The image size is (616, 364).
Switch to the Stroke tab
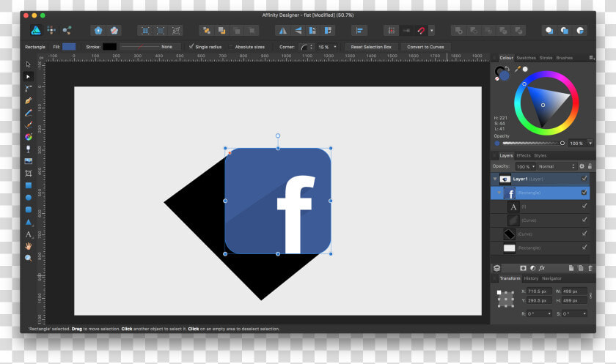tap(546, 58)
